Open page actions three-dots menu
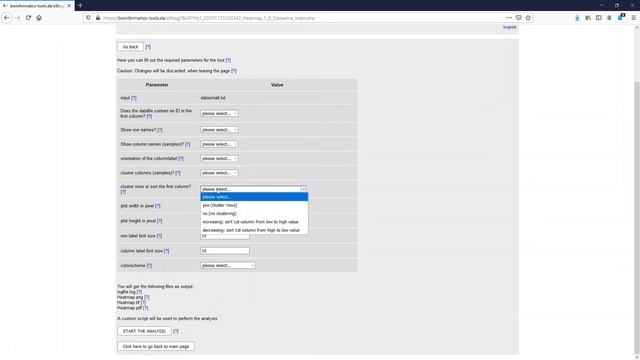 pyautogui.click(x=509, y=18)
